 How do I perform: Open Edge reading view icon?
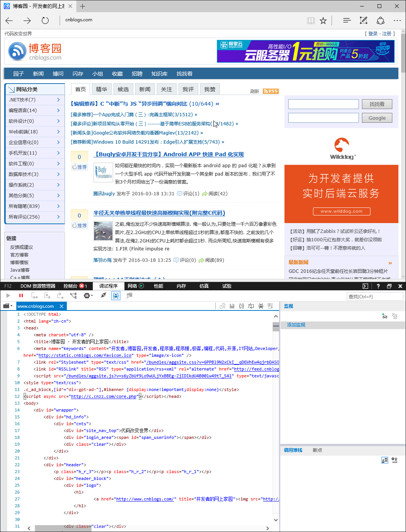click(311, 21)
